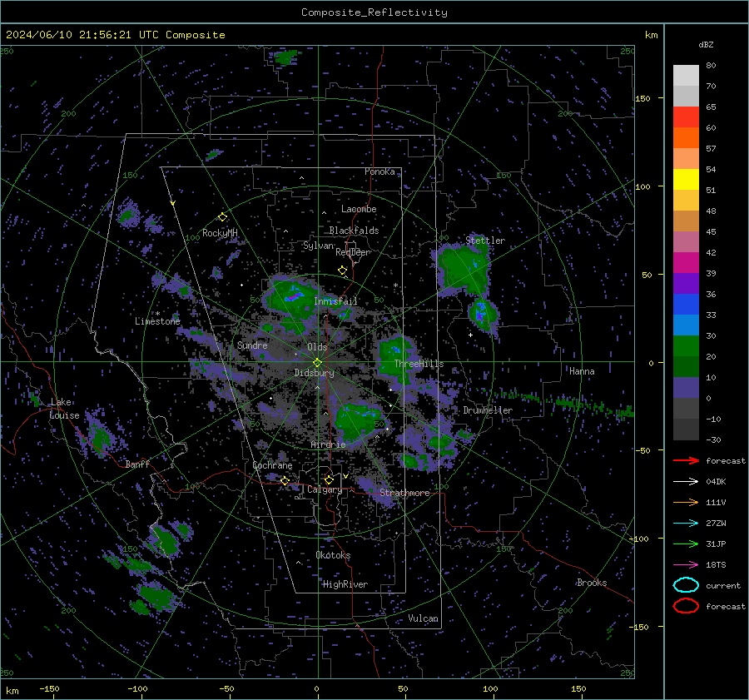The height and width of the screenshot is (700, 749).
Task: Click the Didsbury city label
Action: click(x=315, y=373)
